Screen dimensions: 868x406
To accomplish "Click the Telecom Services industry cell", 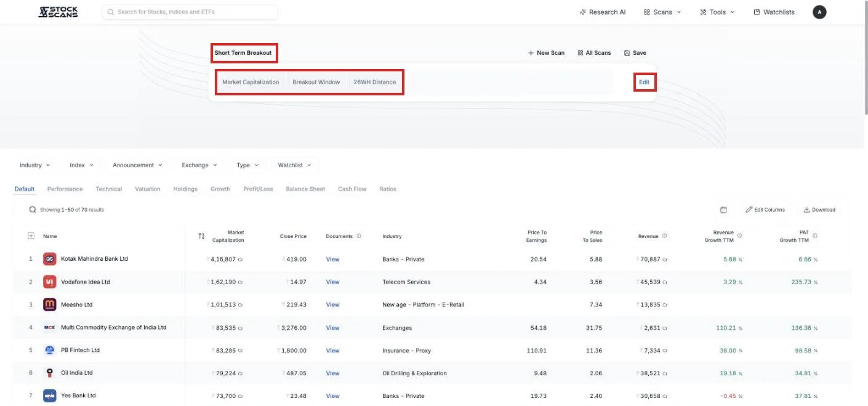I will [406, 282].
